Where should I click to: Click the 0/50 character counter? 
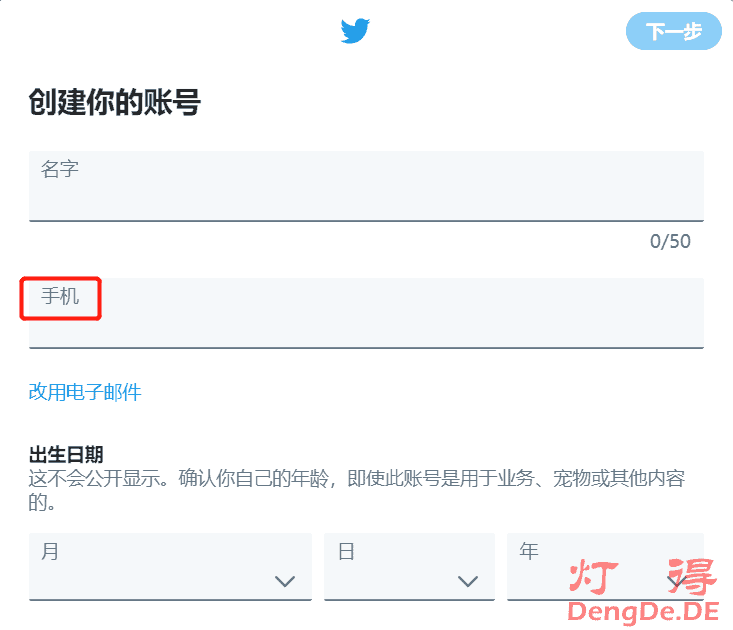(x=670, y=242)
